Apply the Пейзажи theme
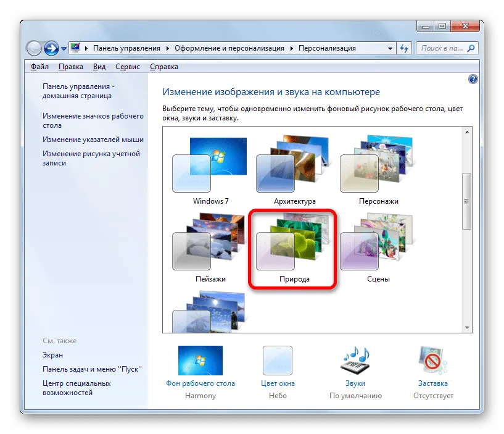Viewport: 504px width, 434px height. click(210, 248)
